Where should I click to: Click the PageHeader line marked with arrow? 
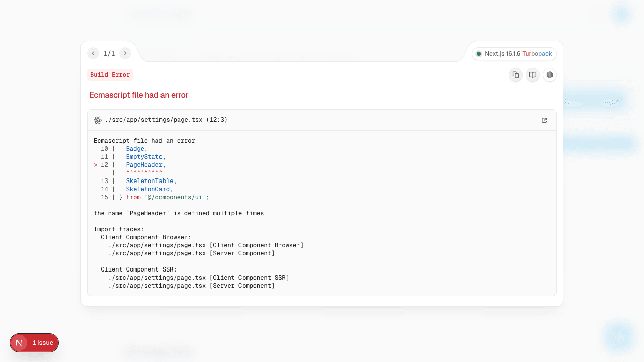point(145,164)
